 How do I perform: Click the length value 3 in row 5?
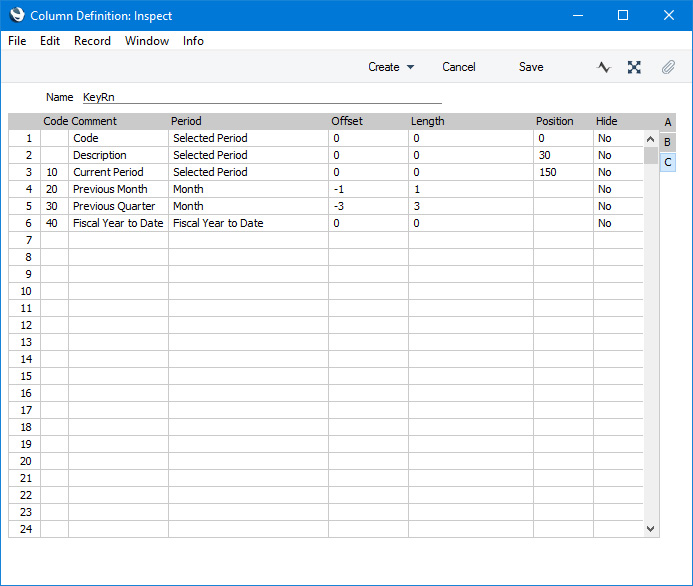[471, 206]
